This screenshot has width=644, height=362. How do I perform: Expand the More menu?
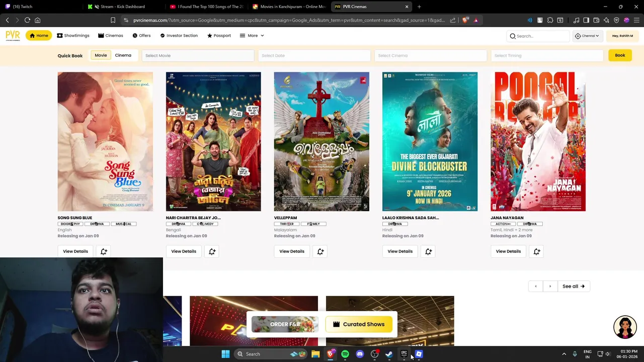coord(252,36)
